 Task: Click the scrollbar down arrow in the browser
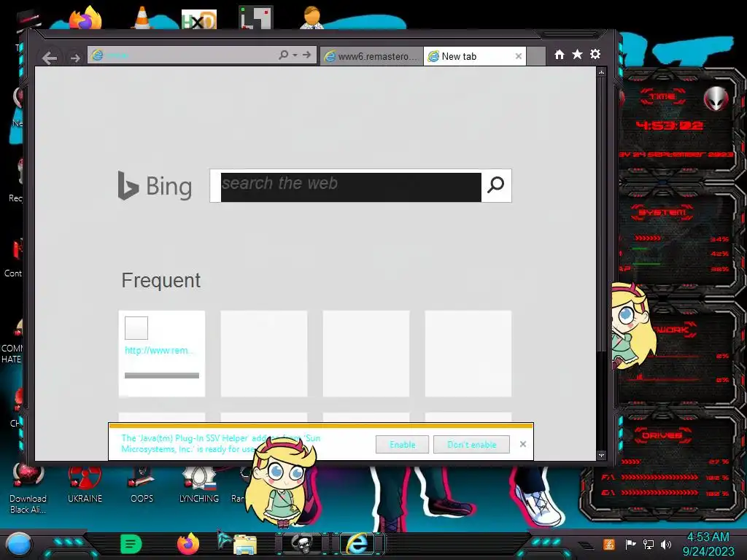pyautogui.click(x=601, y=455)
